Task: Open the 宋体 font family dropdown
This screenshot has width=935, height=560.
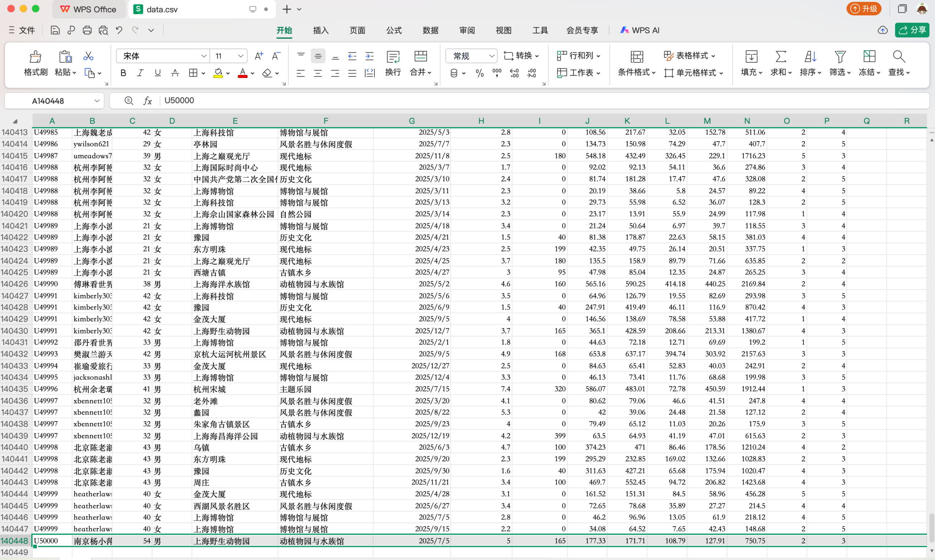Action: pos(203,55)
